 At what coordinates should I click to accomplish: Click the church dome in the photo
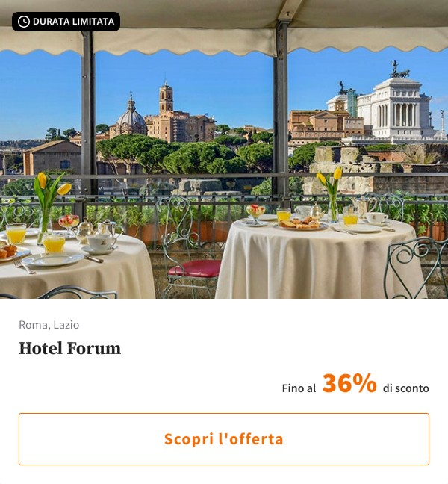131,119
